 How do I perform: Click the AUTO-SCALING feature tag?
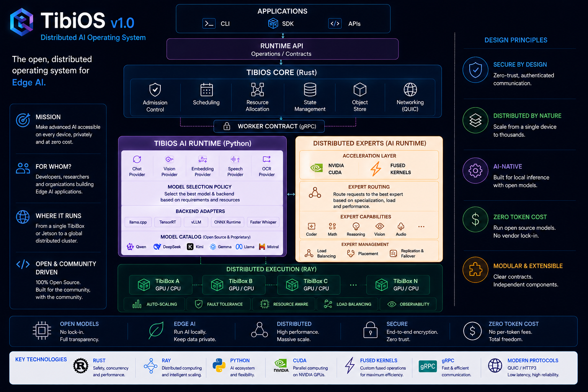click(x=155, y=304)
